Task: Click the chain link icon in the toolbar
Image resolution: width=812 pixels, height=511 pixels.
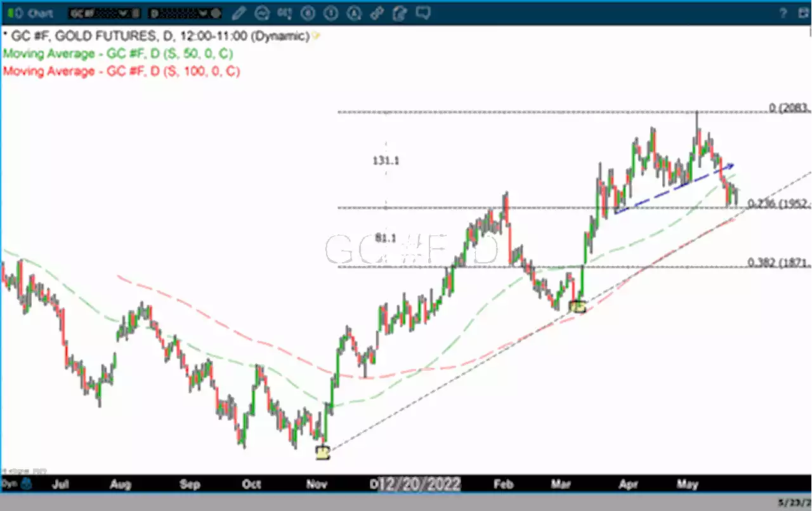Action: click(377, 13)
